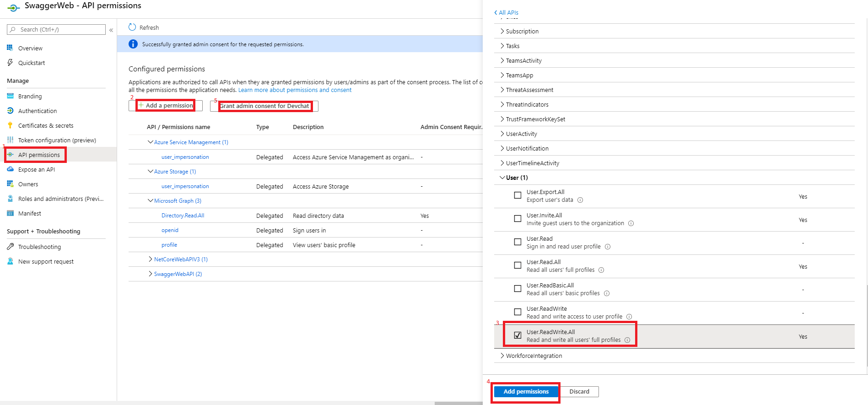The image size is (868, 405).
Task: Click the Refresh circular arrow icon
Action: pyautogui.click(x=132, y=27)
